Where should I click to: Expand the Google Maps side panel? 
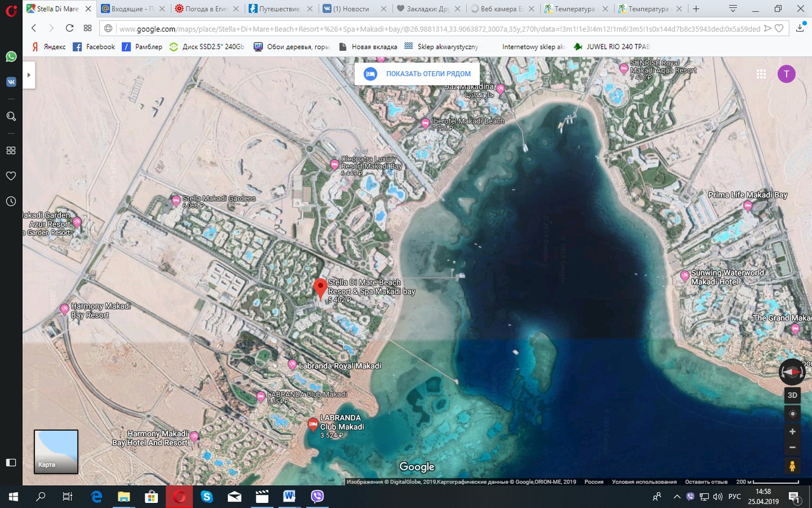[x=29, y=74]
